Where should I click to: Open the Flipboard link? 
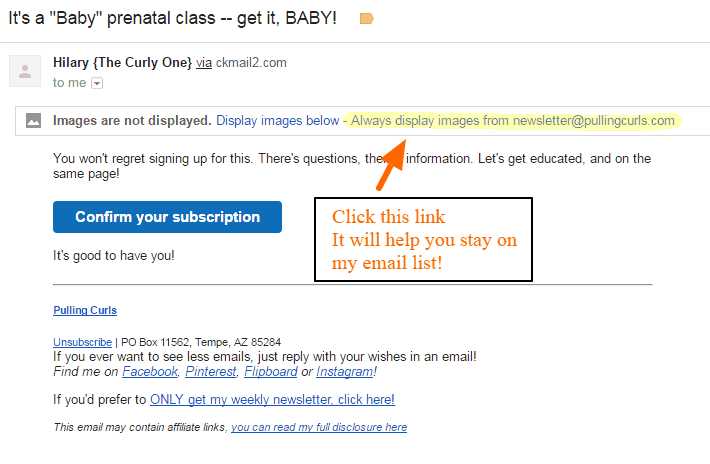coord(271,372)
